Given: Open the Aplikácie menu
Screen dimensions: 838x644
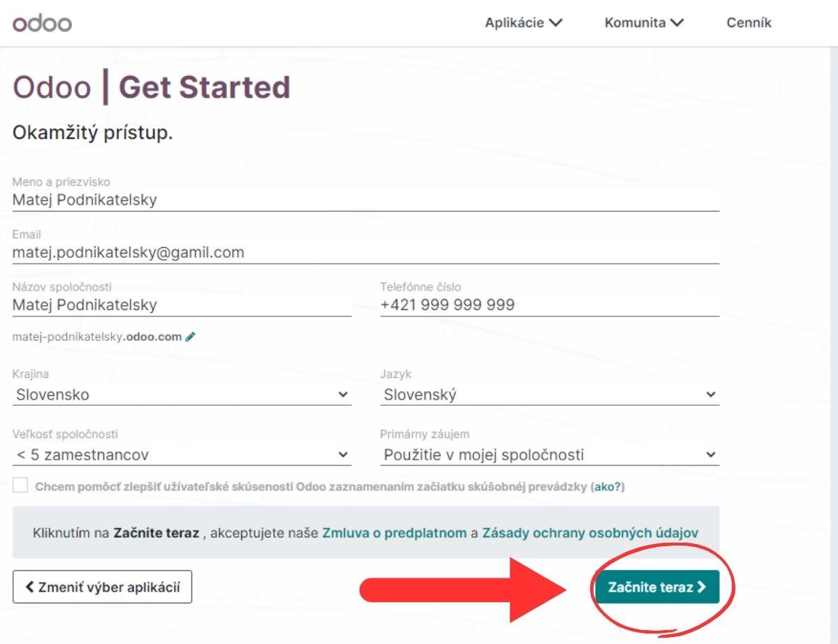Looking at the screenshot, I should (x=524, y=23).
